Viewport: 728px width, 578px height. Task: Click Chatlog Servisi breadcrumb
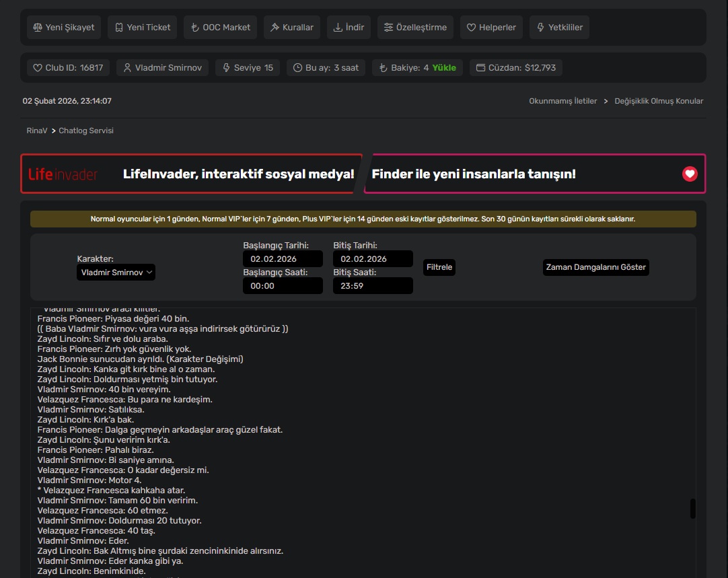86,131
